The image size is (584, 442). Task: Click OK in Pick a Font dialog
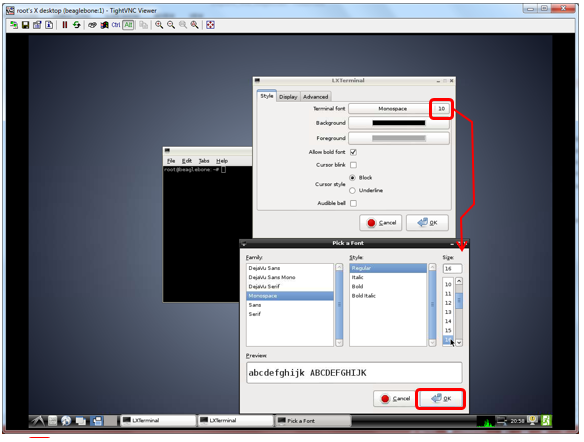tap(441, 399)
